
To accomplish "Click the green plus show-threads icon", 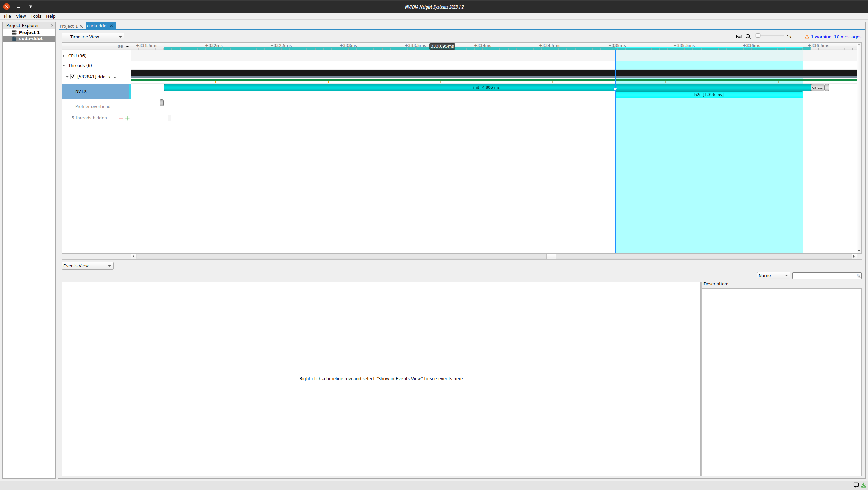I will [127, 118].
